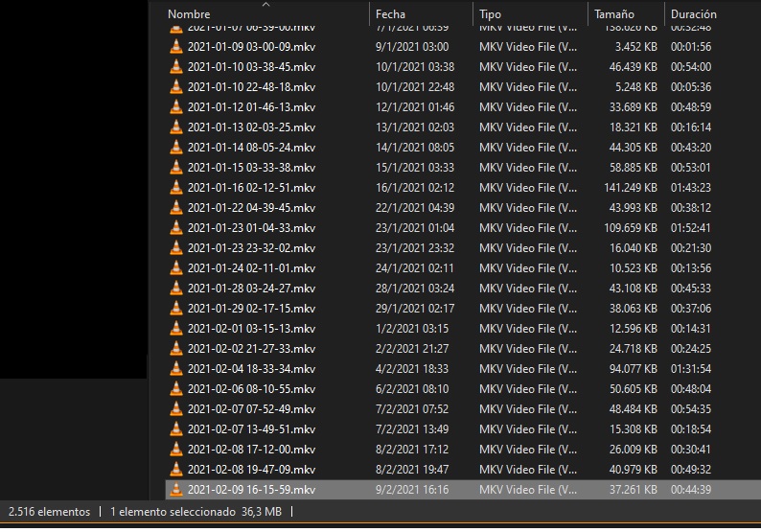Click VLC icon of 2021-01-10 03-38-45.mkv
This screenshot has height=532, width=761.
(x=176, y=66)
